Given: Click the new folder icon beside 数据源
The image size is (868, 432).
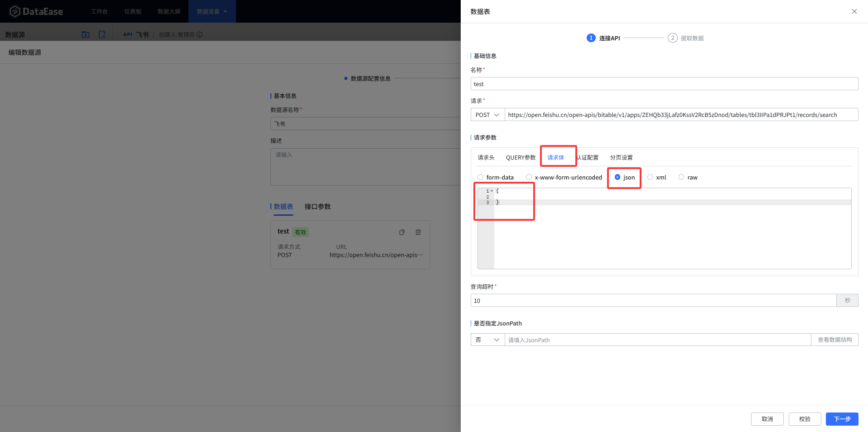Looking at the screenshot, I should coord(85,34).
